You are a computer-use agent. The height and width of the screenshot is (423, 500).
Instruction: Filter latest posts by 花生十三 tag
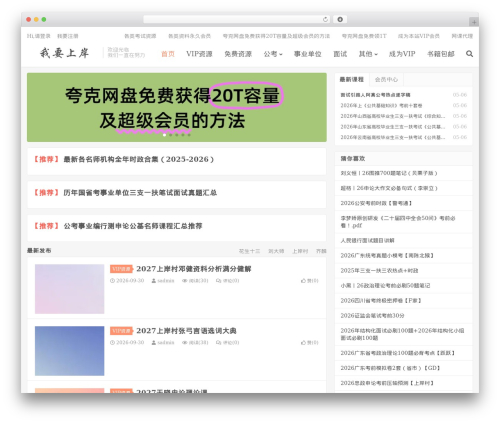[x=249, y=251]
